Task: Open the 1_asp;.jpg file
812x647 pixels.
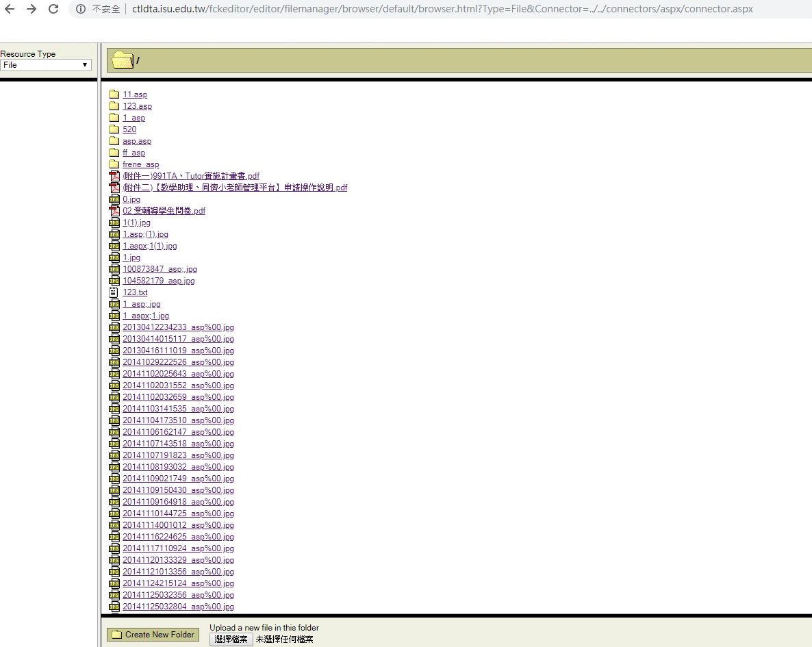Action: click(x=141, y=304)
